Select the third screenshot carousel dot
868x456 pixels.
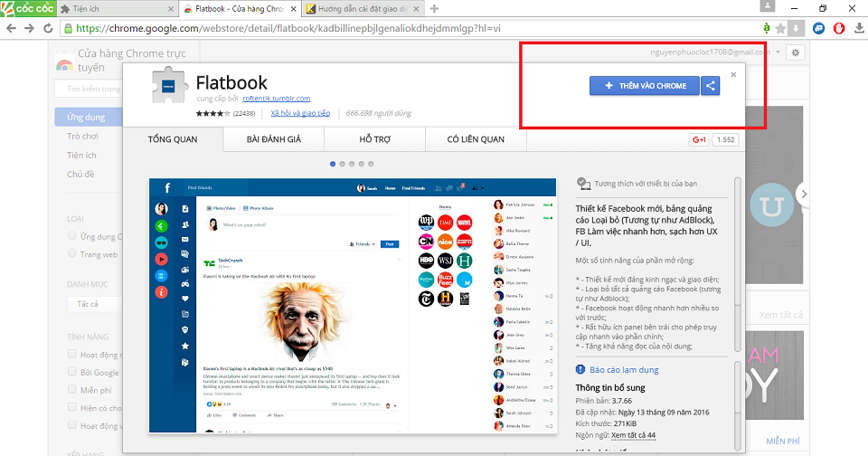point(352,164)
